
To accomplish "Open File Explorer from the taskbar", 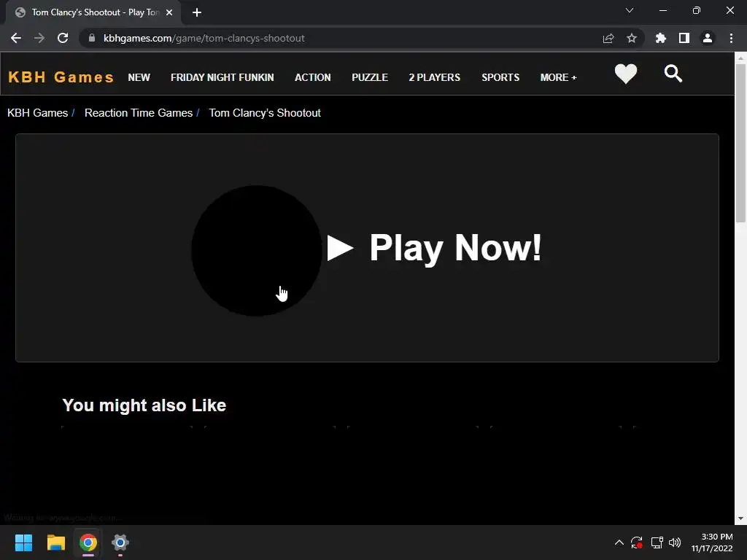I will pyautogui.click(x=55, y=542).
